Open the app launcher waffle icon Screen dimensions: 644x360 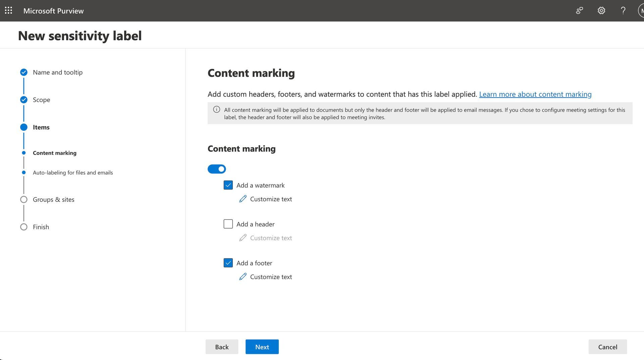(x=8, y=10)
